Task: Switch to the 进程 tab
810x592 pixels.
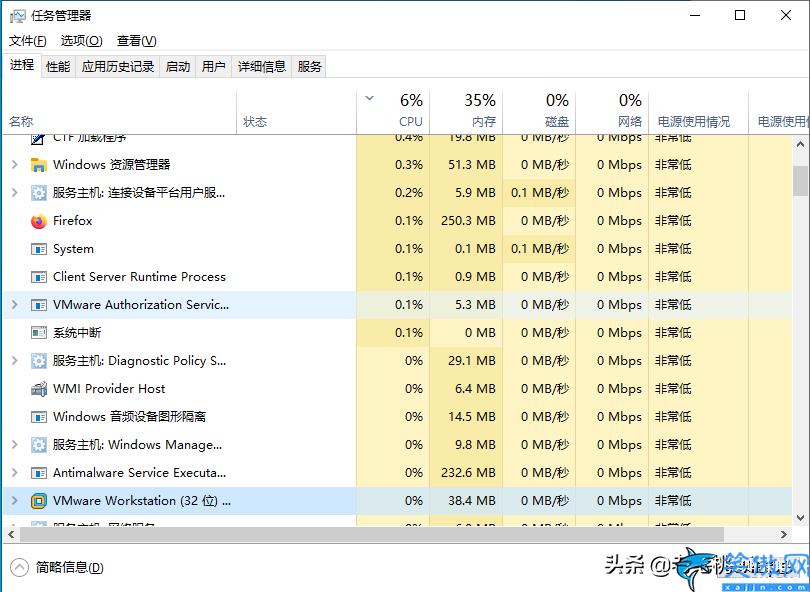Action: [x=22, y=65]
